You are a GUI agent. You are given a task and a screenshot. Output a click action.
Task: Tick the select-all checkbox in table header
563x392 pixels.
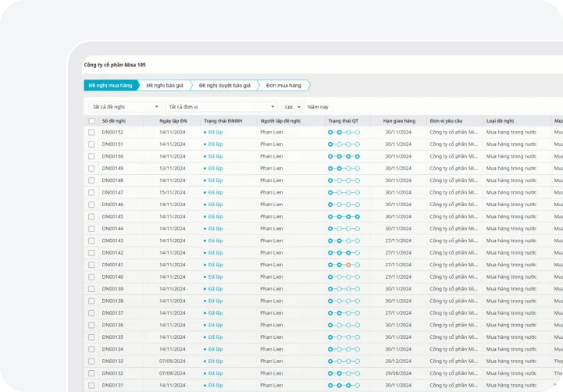point(91,121)
